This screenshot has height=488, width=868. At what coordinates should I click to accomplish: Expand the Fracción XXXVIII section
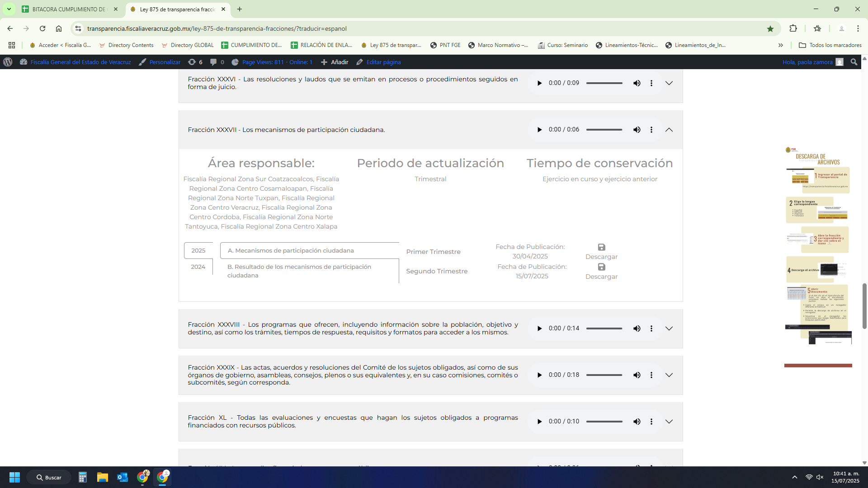click(669, 328)
